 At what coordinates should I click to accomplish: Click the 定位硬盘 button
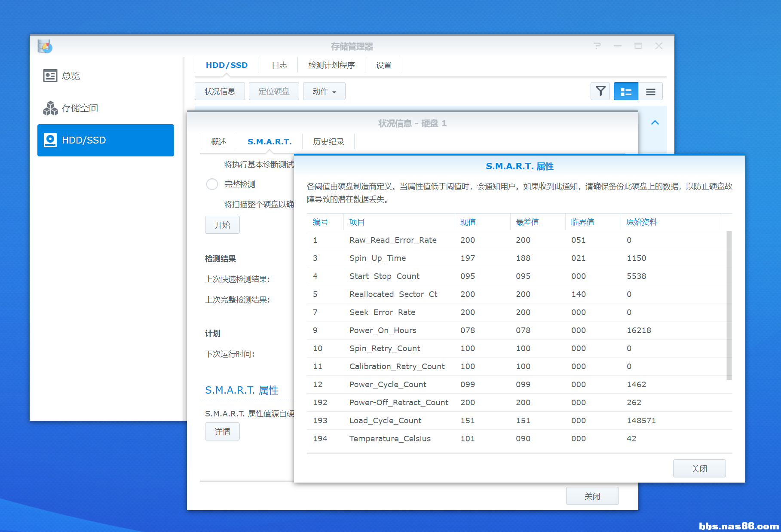coord(274,91)
